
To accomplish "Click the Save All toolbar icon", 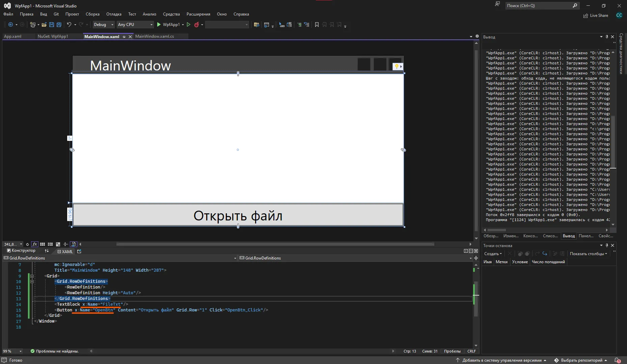I will 59,25.
